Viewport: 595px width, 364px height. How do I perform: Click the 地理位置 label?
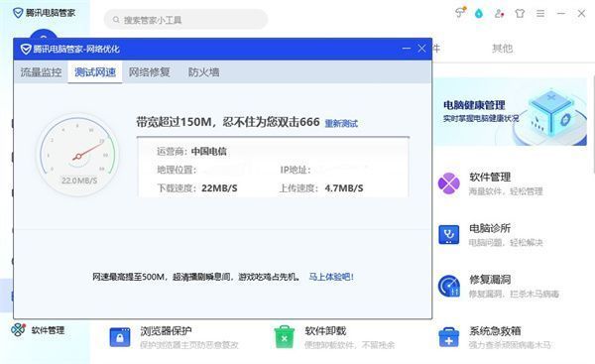pos(177,170)
